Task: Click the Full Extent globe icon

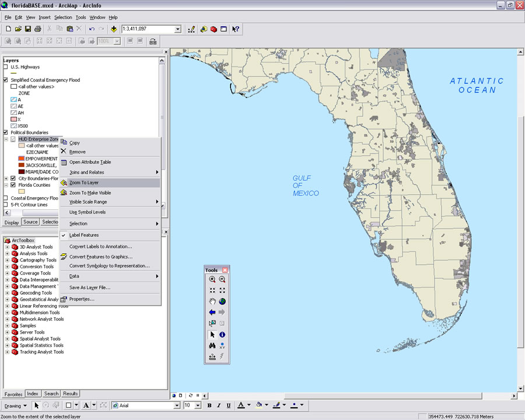Action: pyautogui.click(x=222, y=302)
